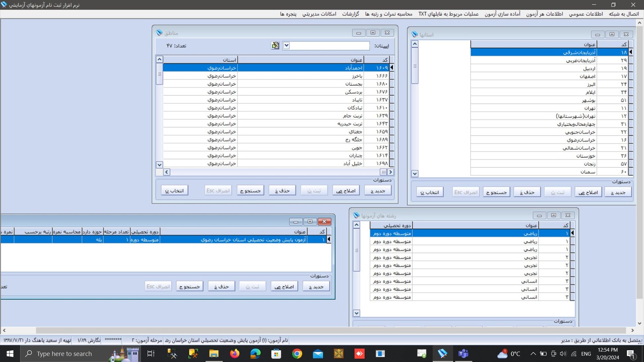The image size is (644, 362).
Task: Open the volume control in system tray
Action: pyautogui.click(x=563, y=354)
